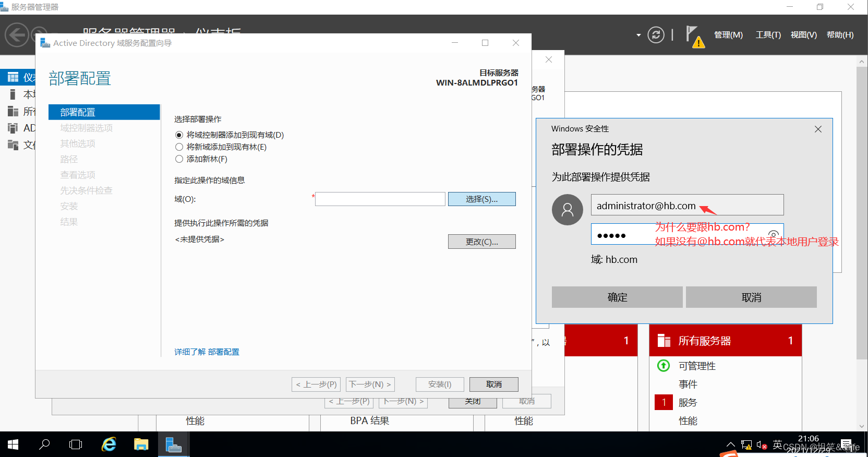Click 取消 in the AD configuration wizard
The height and width of the screenshot is (457, 868).
pos(494,384)
